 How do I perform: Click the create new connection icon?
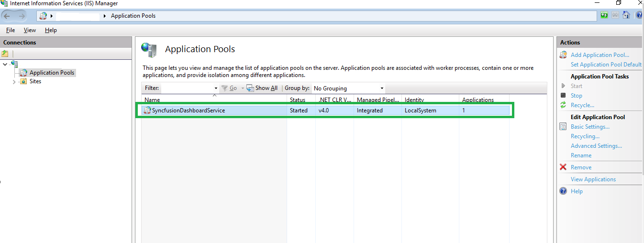tap(5, 54)
